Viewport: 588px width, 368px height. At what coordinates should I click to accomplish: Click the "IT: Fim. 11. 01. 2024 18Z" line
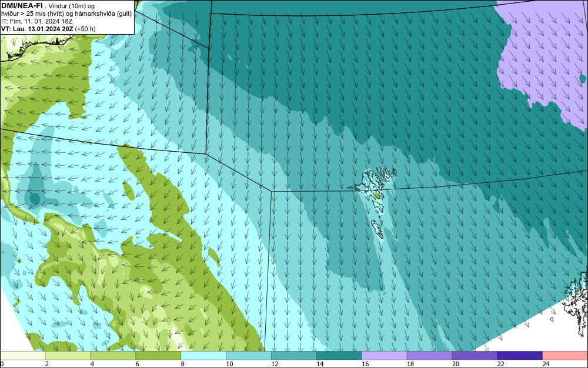click(36, 21)
